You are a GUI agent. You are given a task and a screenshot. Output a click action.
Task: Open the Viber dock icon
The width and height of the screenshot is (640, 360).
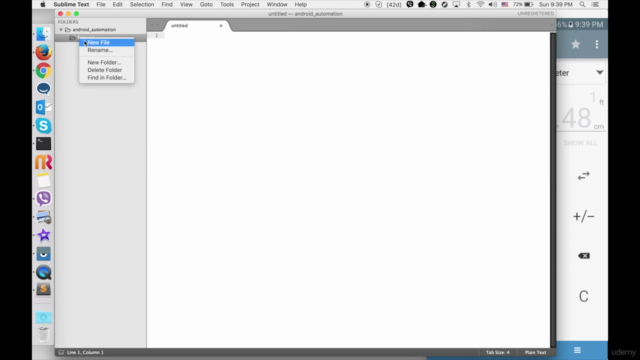click(x=43, y=198)
